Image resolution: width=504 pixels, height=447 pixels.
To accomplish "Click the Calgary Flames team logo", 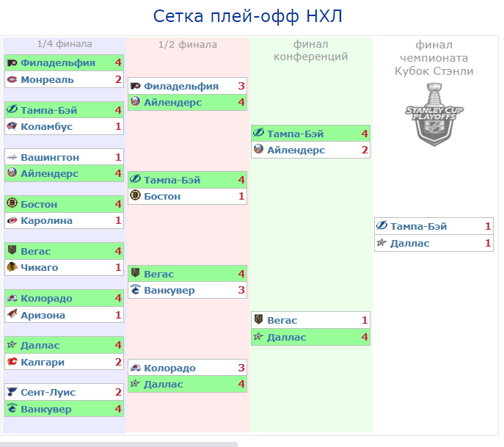I will [x=12, y=363].
